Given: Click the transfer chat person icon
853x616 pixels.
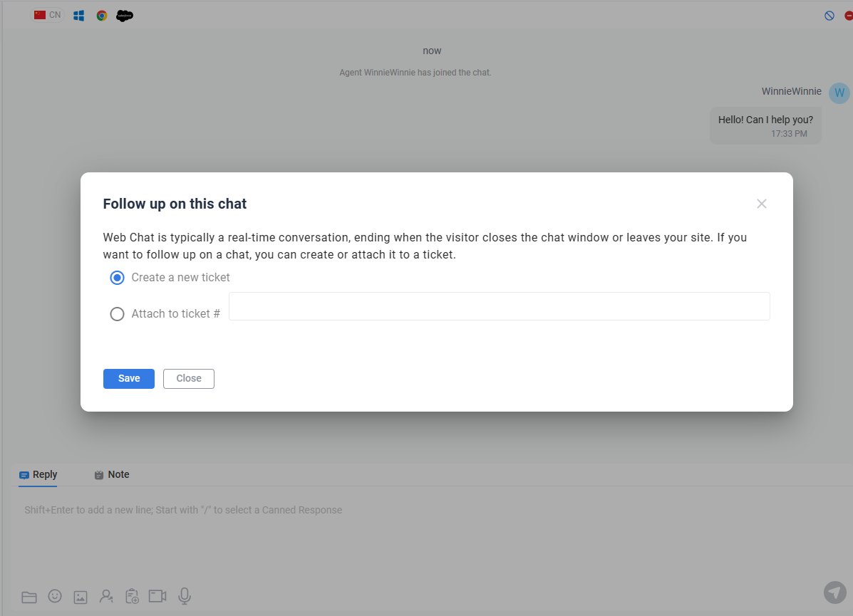Looking at the screenshot, I should pyautogui.click(x=106, y=596).
